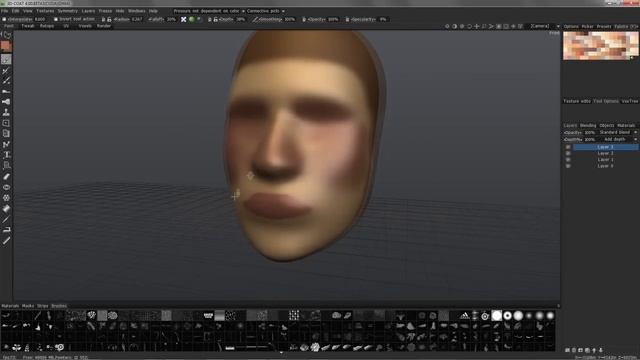Toggle visibility of the highlighted top layer
Viewport: 640px width, 360px height.
tap(568, 147)
